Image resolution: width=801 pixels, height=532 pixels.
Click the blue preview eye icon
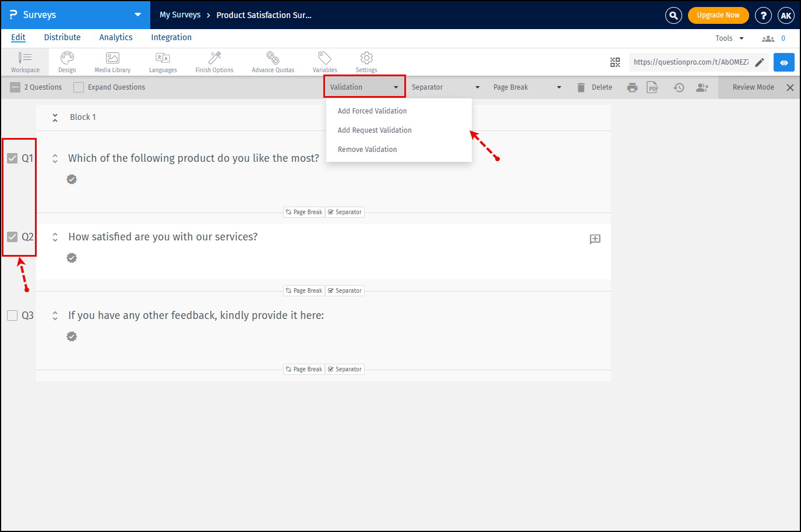point(784,62)
